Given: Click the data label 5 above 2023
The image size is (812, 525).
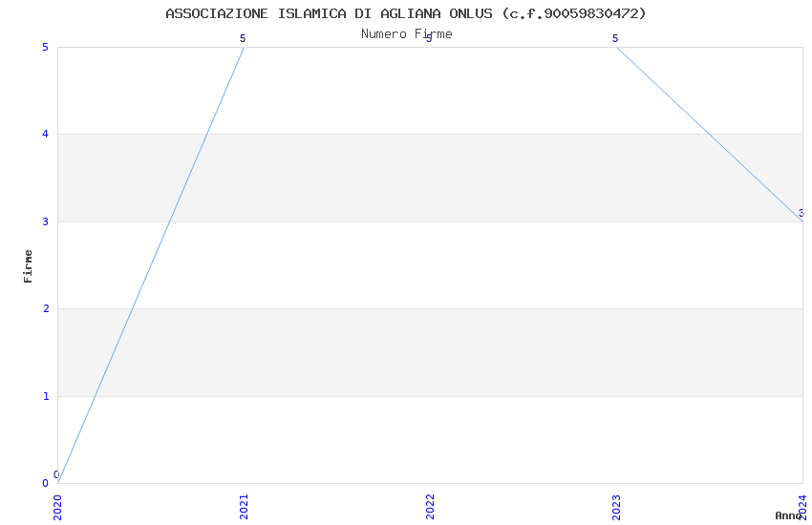Looking at the screenshot, I should (615, 38).
